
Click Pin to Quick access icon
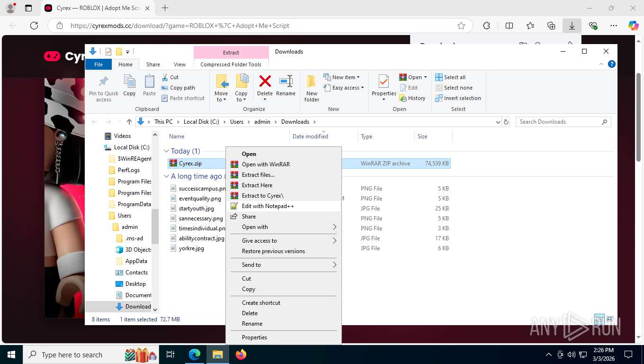(104, 82)
